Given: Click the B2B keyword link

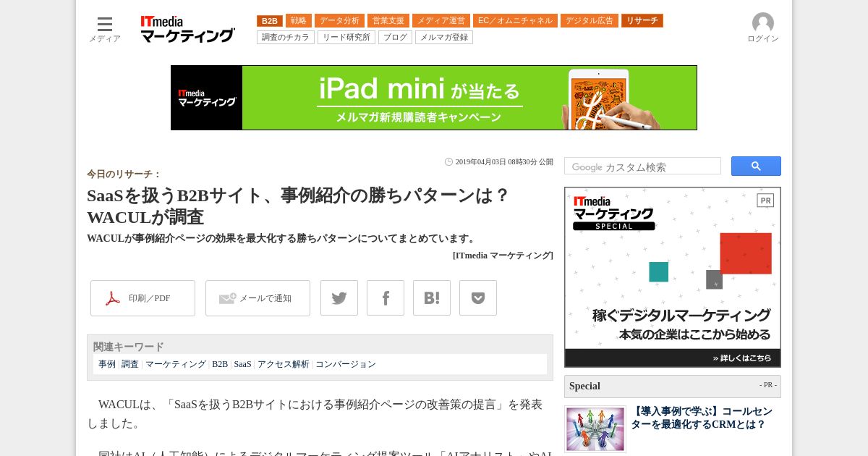Looking at the screenshot, I should click(x=220, y=364).
